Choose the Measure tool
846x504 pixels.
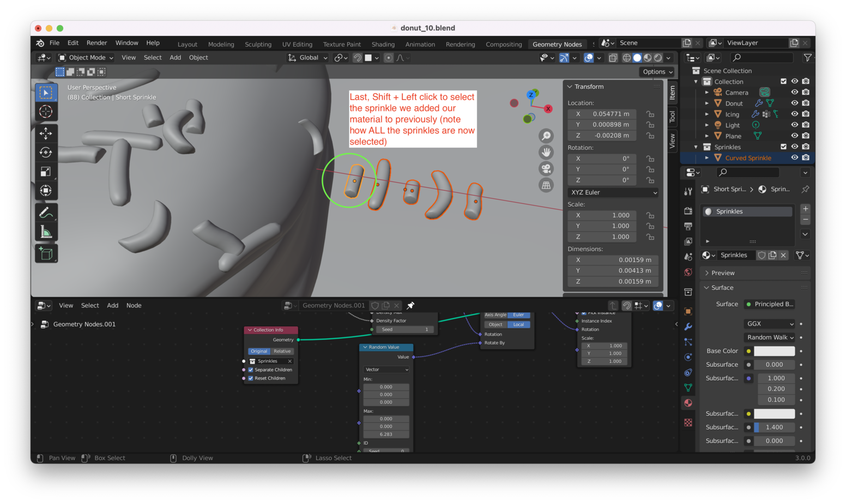[46, 233]
